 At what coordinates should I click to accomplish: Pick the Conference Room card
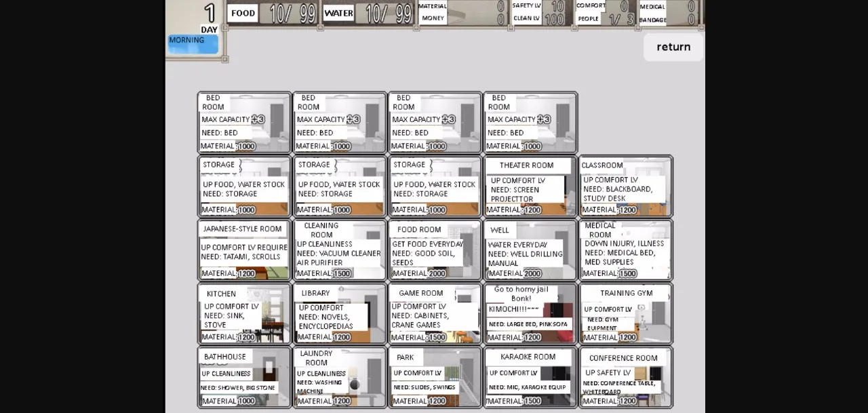pyautogui.click(x=625, y=378)
